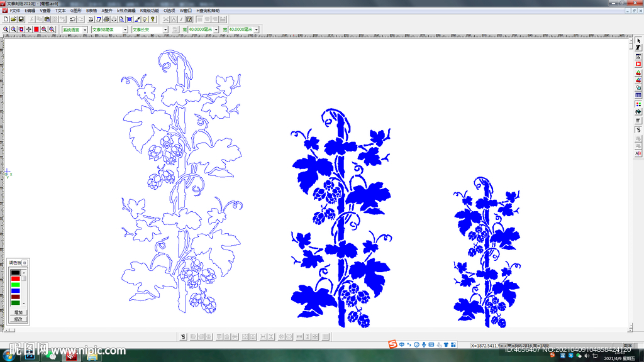Open the F文件 menu
The image size is (644, 362).
(x=14, y=11)
